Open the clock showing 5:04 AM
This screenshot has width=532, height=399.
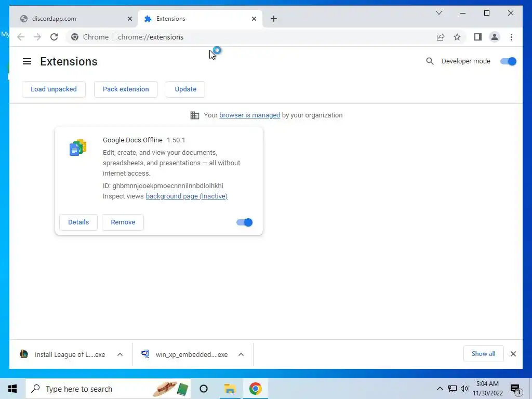(x=487, y=389)
